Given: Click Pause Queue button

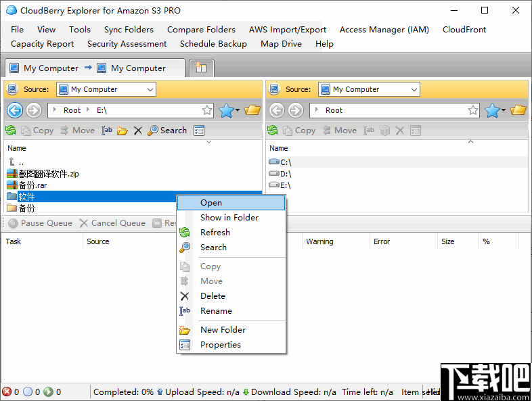Looking at the screenshot, I should [x=40, y=223].
